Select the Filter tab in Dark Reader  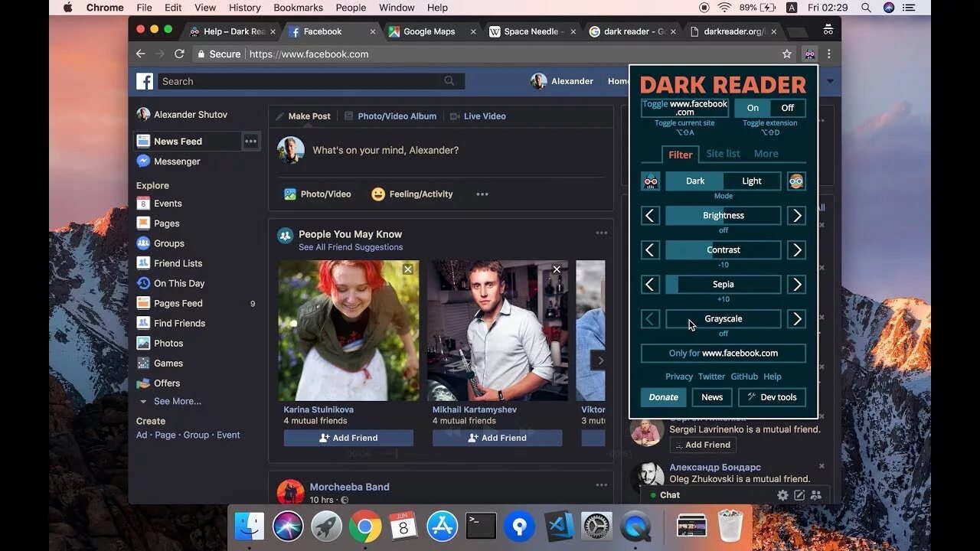coord(681,155)
